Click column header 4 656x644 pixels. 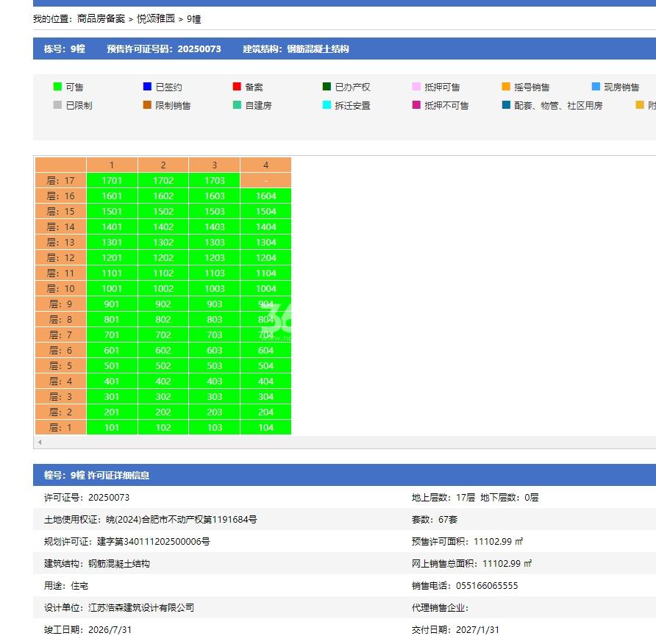pos(265,165)
